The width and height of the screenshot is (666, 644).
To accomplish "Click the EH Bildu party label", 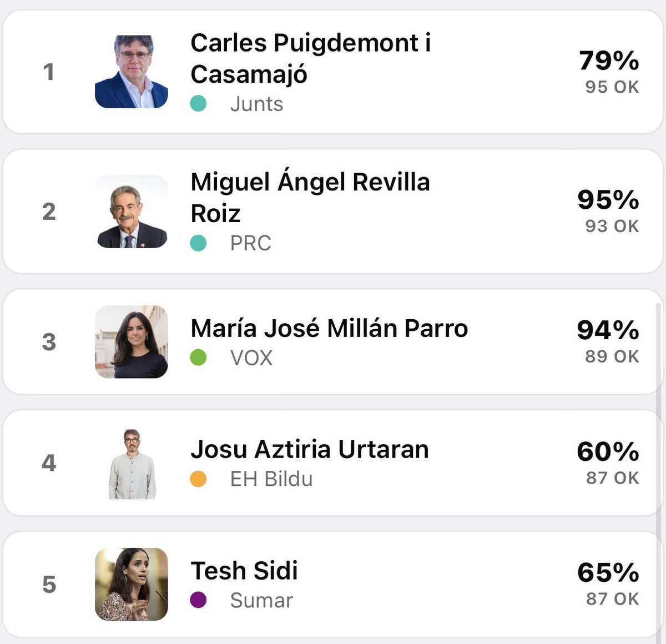I will click(271, 479).
